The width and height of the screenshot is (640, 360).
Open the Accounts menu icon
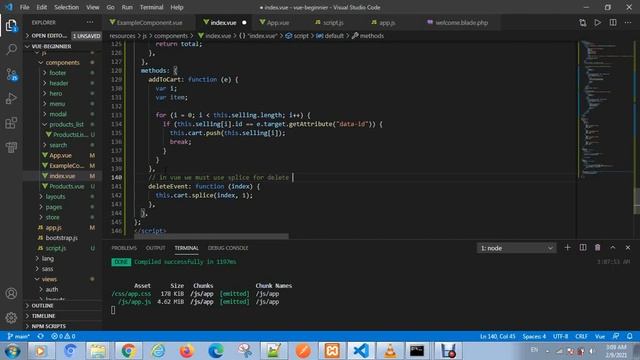[x=11, y=293]
